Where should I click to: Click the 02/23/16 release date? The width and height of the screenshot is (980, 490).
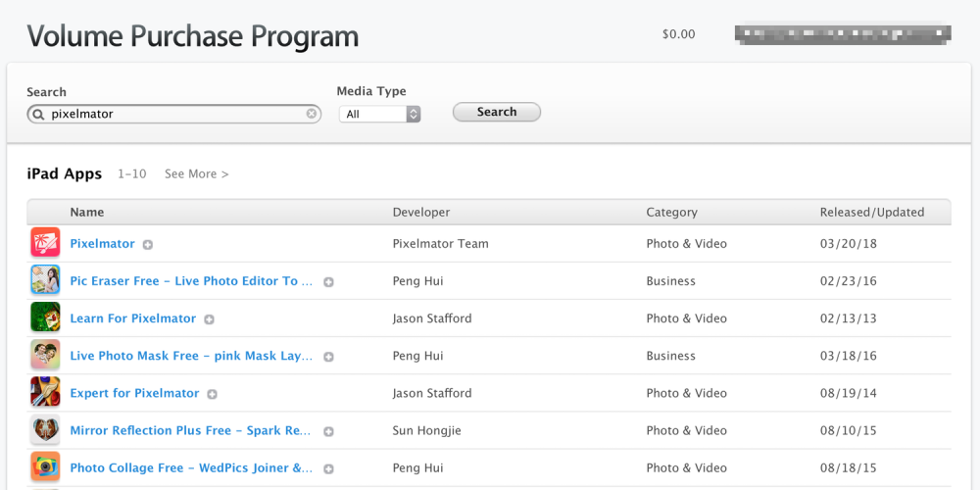[848, 281]
